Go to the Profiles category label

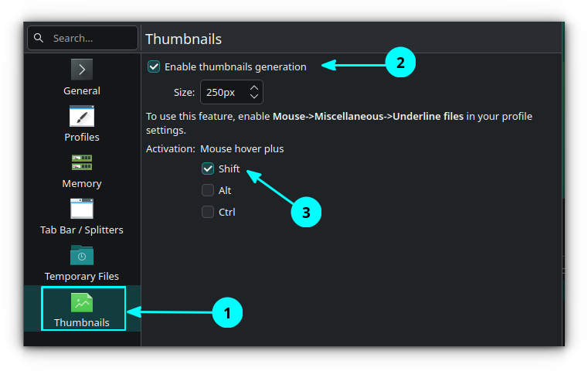point(82,137)
